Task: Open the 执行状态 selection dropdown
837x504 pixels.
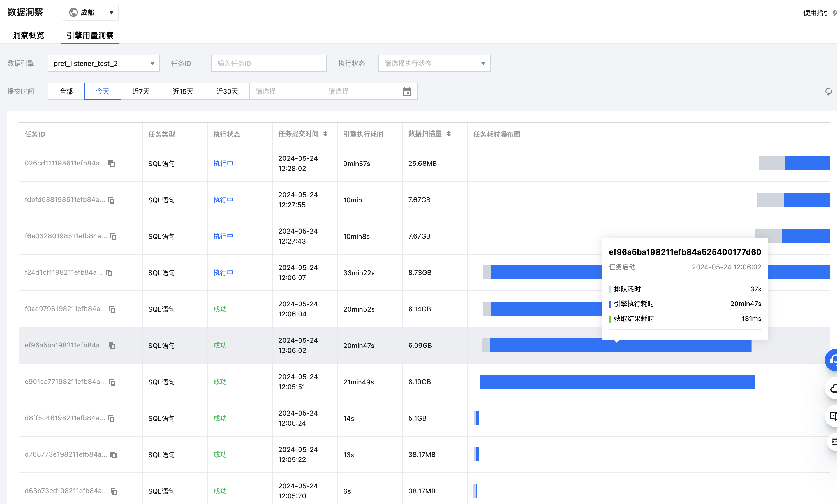Action: [x=434, y=64]
